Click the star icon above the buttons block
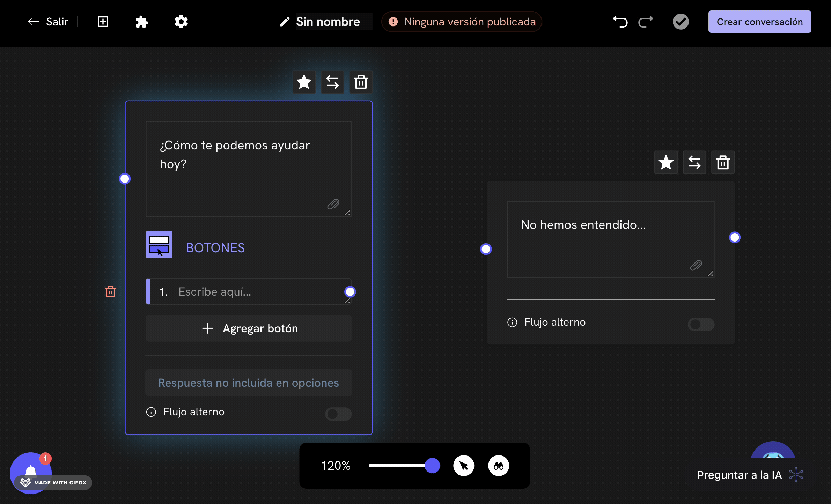This screenshot has width=831, height=504. point(304,82)
